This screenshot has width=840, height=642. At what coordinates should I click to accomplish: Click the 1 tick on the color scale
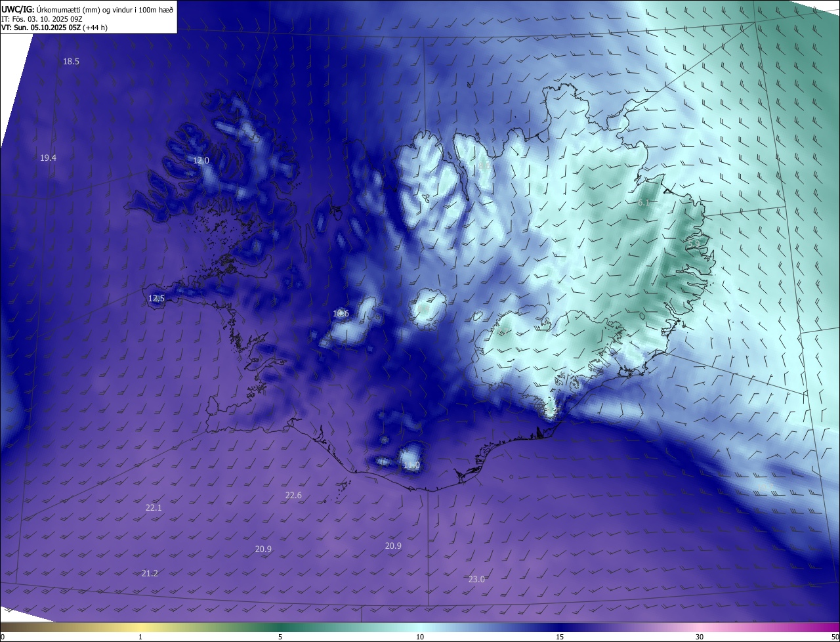pyautogui.click(x=140, y=637)
